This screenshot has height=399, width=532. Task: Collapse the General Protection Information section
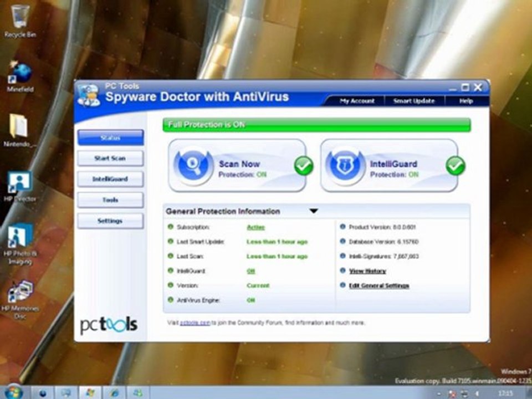(314, 211)
